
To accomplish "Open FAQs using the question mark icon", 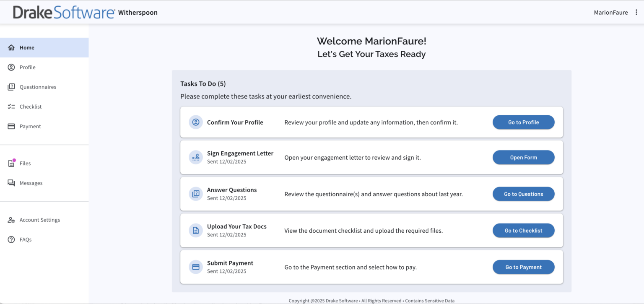I will [x=12, y=239].
